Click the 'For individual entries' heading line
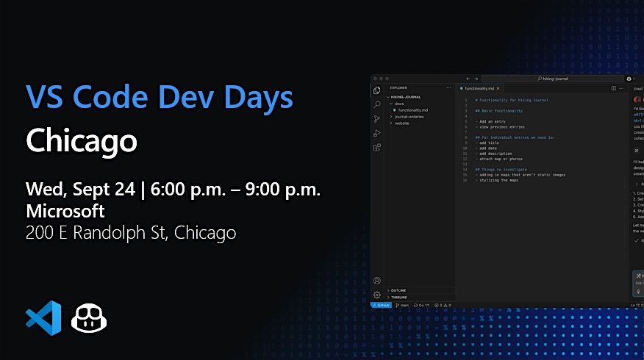Image resolution: width=644 pixels, height=360 pixels. (x=515, y=137)
